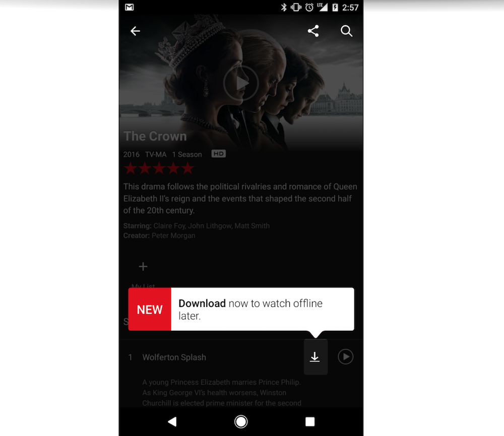
Task: Rate the show with the red stars
Action: tap(159, 168)
